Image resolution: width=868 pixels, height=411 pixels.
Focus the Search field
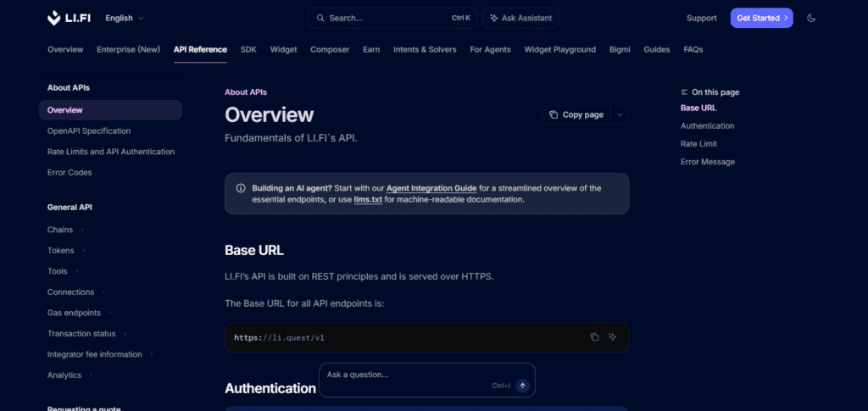[393, 18]
